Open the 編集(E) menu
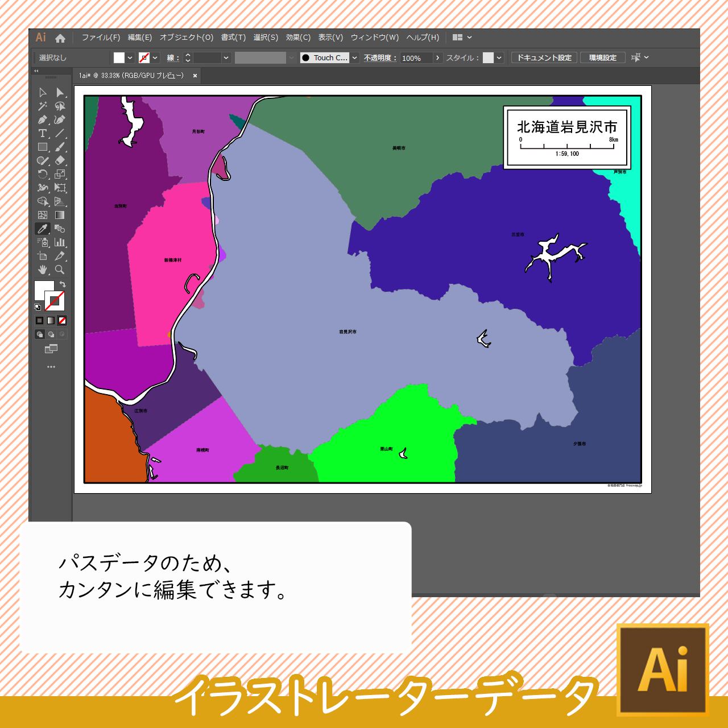Viewport: 728px width, 728px height. pyautogui.click(x=139, y=38)
